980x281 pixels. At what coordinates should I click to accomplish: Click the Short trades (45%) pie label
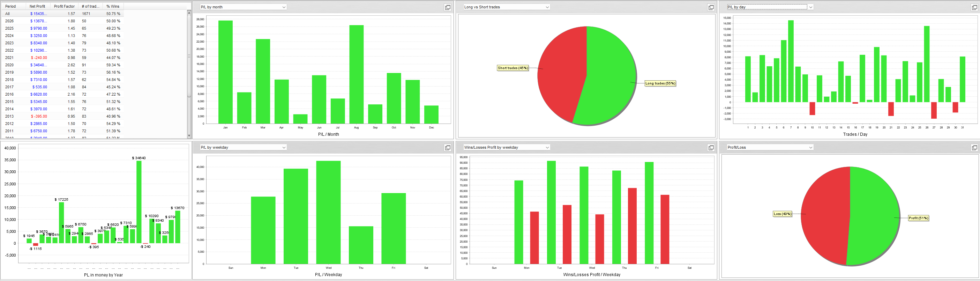513,68
